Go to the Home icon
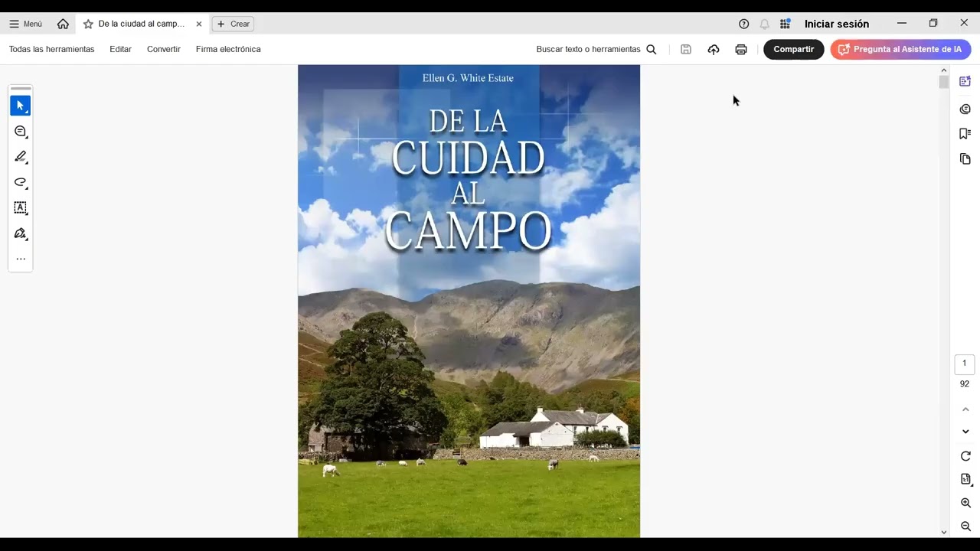Screen dimensions: 980x551 click(x=63, y=24)
